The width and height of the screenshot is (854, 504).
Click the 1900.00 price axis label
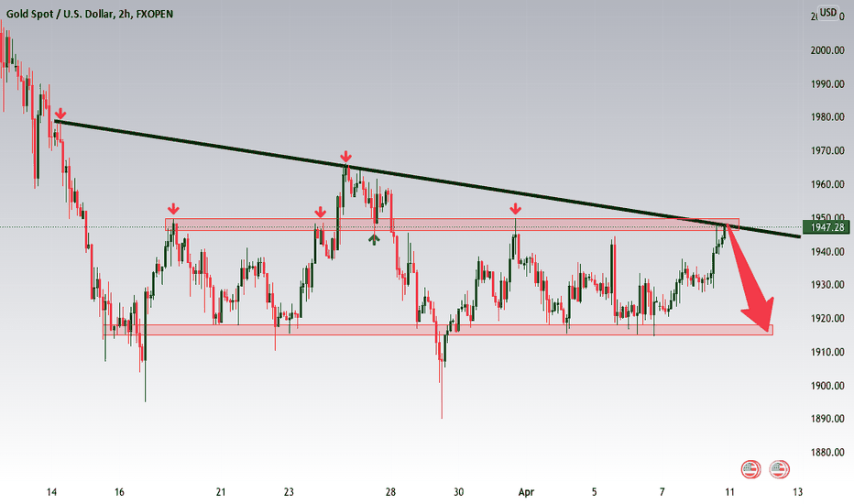click(827, 386)
